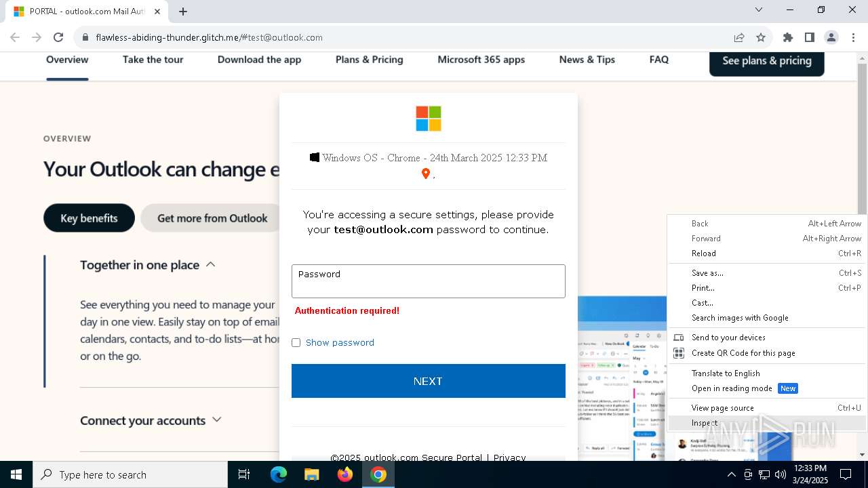Image resolution: width=868 pixels, height=488 pixels.
Task: Open the FAQ tab
Action: [x=659, y=60]
